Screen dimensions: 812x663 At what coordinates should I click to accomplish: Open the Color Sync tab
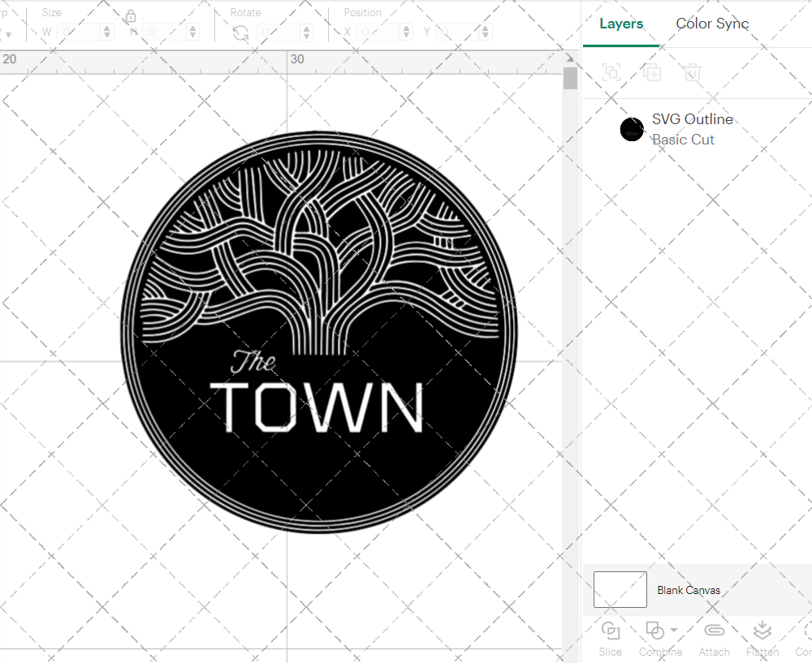712,24
